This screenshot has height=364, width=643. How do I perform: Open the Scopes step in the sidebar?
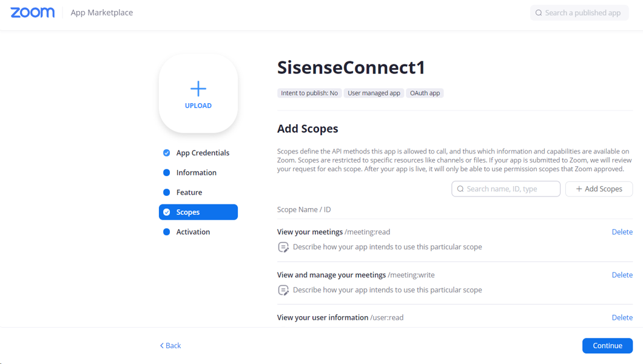(198, 212)
